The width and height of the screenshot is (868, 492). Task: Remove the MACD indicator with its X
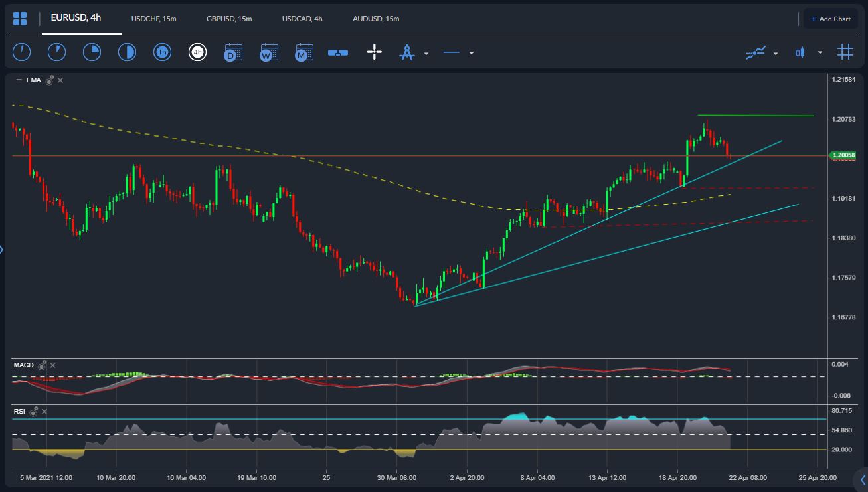tap(52, 365)
